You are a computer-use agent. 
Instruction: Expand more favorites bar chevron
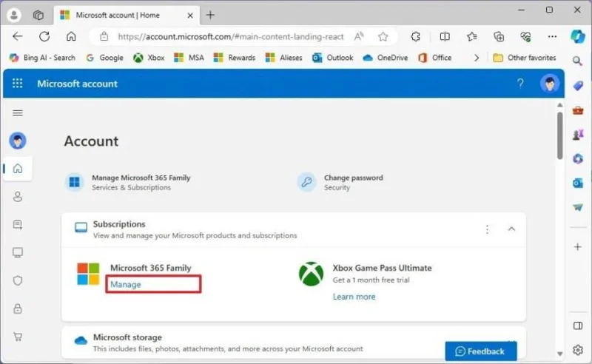pos(477,58)
